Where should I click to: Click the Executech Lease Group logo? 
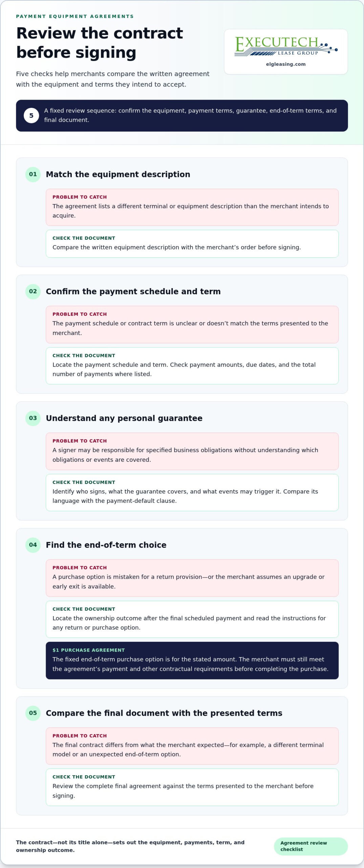(x=286, y=46)
